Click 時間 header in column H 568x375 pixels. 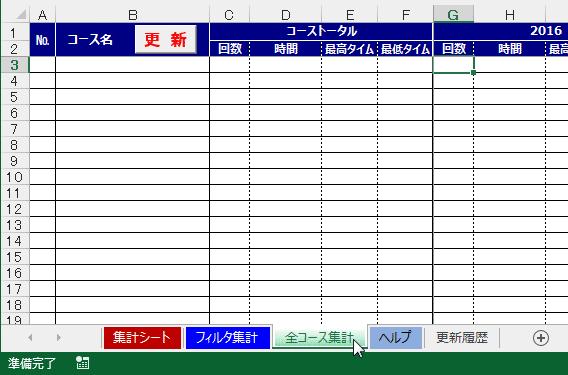(x=510, y=49)
